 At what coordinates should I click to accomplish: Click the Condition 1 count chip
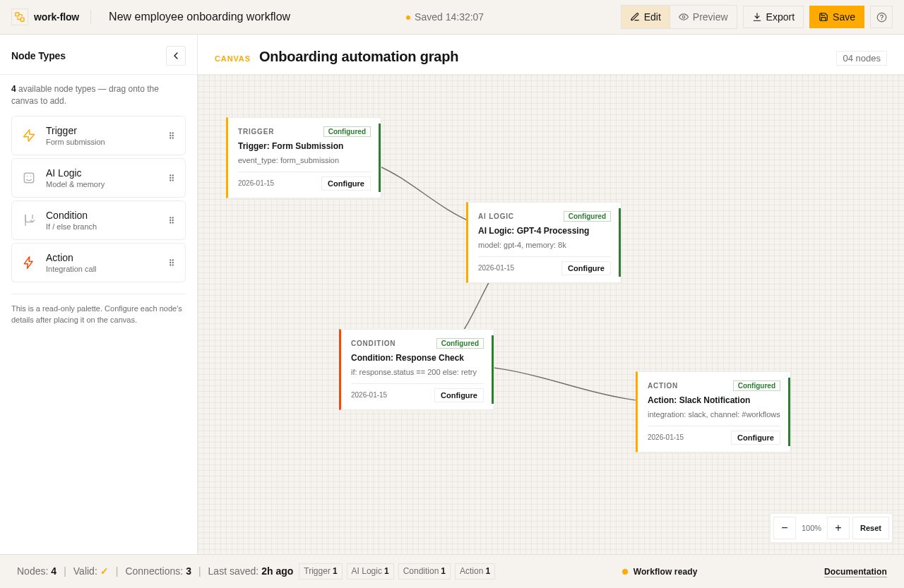tap(424, 571)
